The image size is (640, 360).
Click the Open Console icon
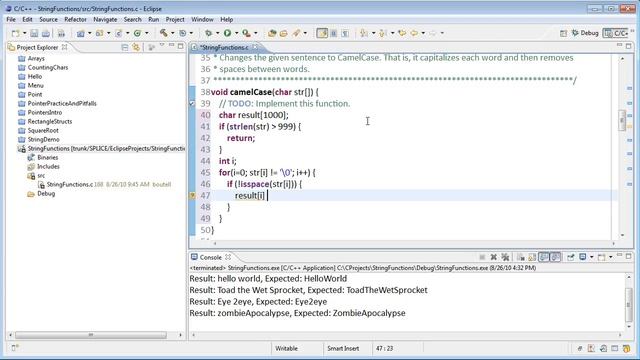pos(602,258)
